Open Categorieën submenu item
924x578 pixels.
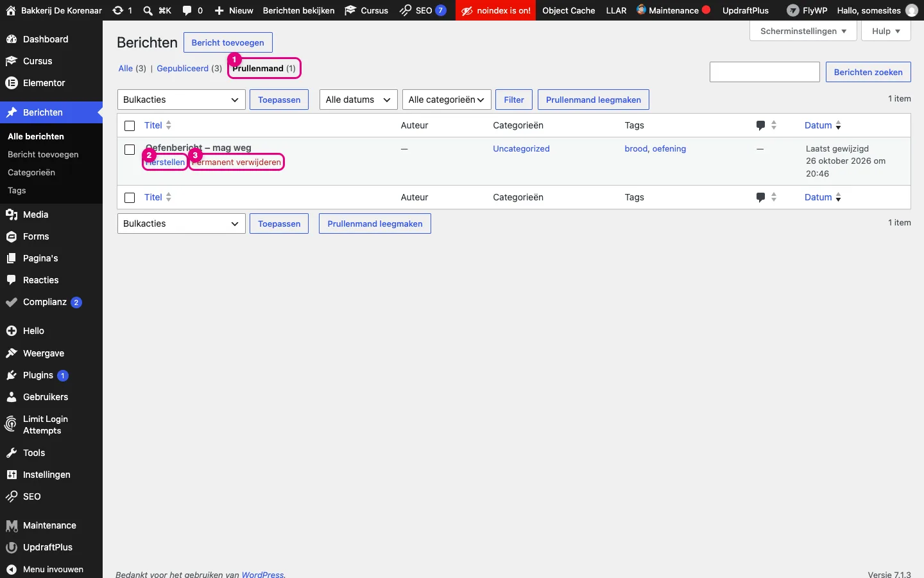coord(31,172)
